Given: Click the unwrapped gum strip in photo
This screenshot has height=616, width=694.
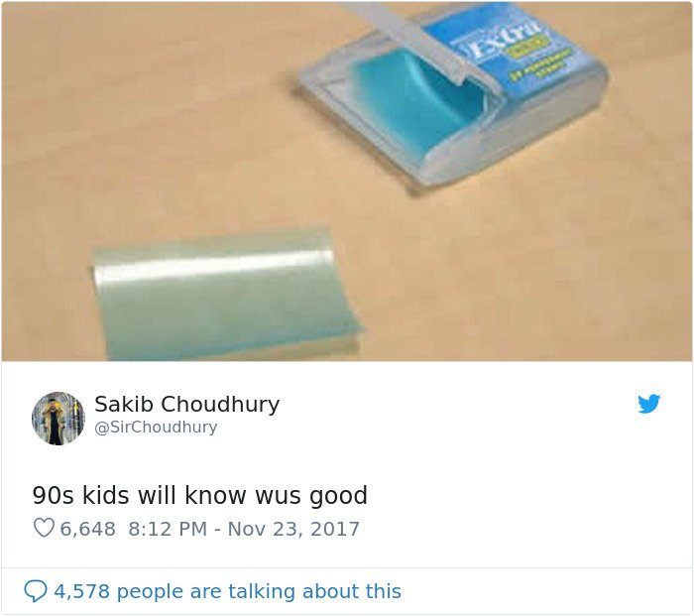Looking at the screenshot, I should click(x=225, y=294).
